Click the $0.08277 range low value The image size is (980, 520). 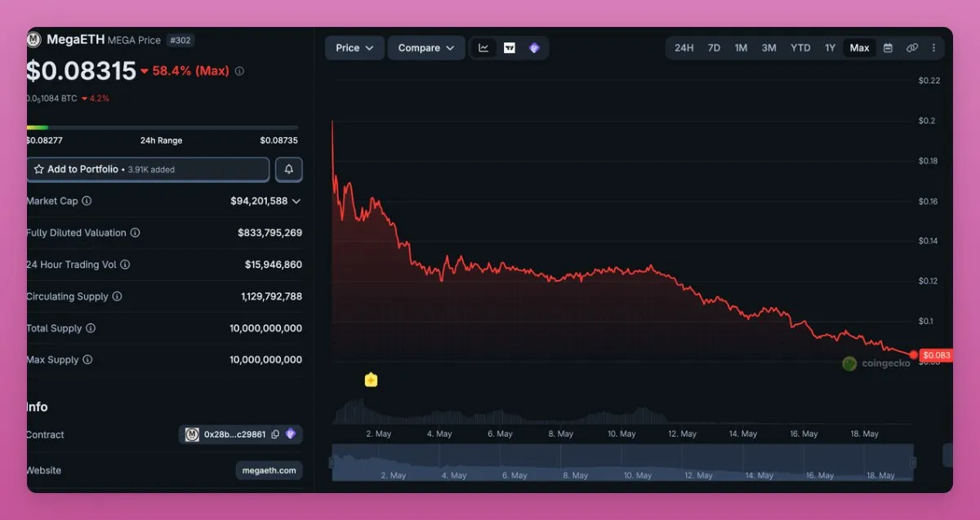pyautogui.click(x=44, y=140)
